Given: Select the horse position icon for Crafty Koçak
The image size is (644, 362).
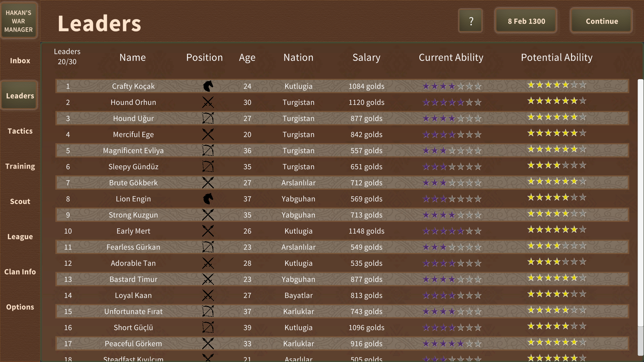Looking at the screenshot, I should tap(208, 86).
